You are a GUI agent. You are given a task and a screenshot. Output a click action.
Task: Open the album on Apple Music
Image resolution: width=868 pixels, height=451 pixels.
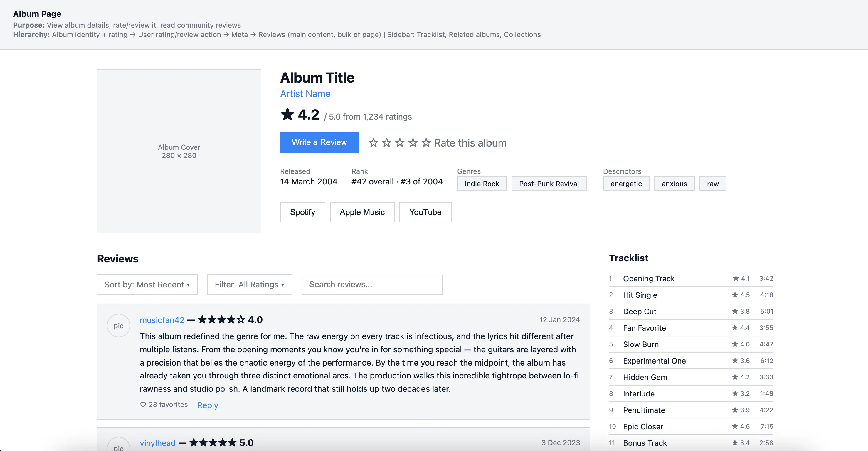click(362, 212)
